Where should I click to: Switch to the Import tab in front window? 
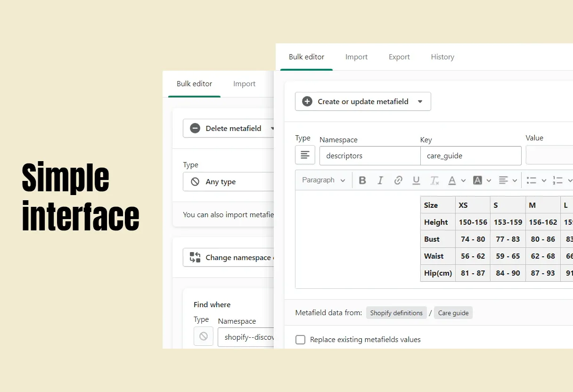(356, 57)
